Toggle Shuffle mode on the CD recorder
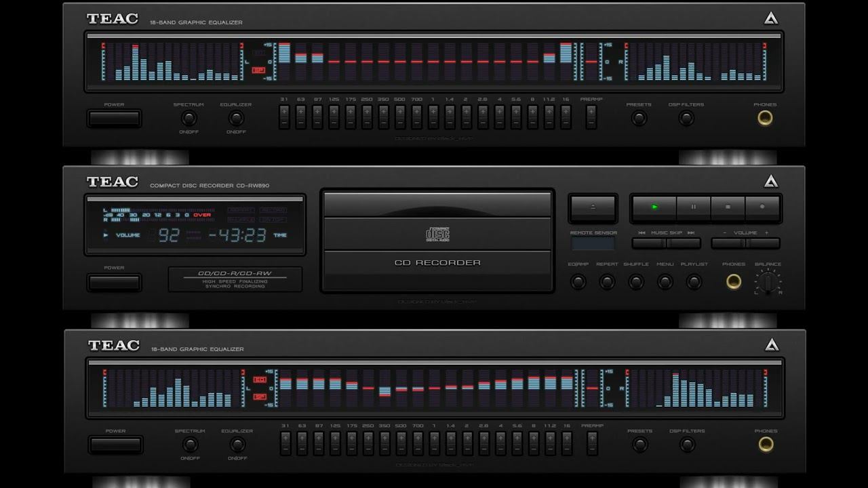Image resolution: width=868 pixels, height=488 pixels. (636, 281)
